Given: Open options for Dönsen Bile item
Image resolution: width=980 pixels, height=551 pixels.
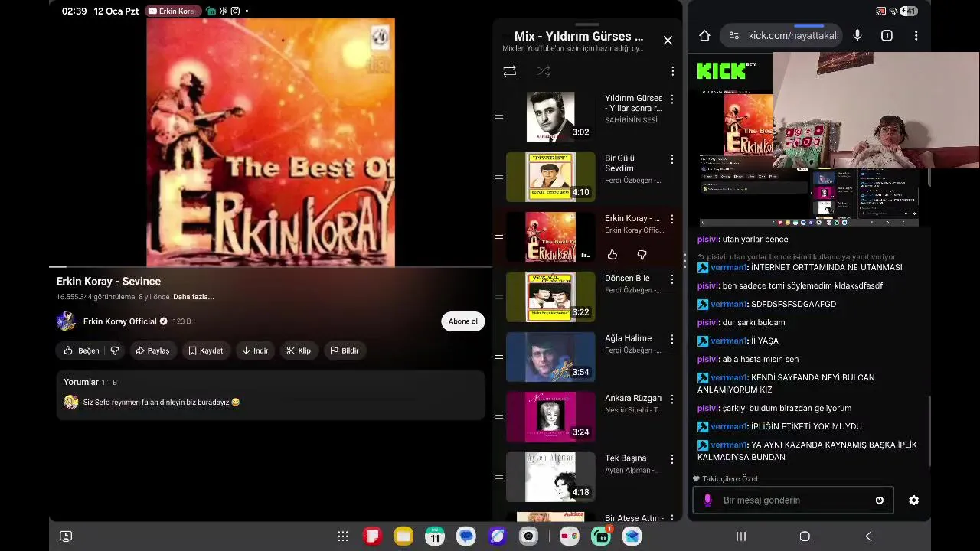Looking at the screenshot, I should 672,279.
